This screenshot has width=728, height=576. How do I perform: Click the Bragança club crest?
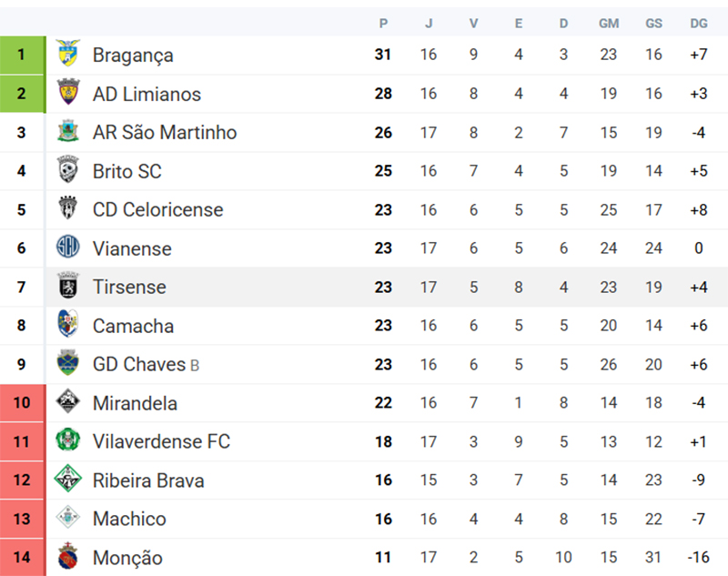click(67, 55)
